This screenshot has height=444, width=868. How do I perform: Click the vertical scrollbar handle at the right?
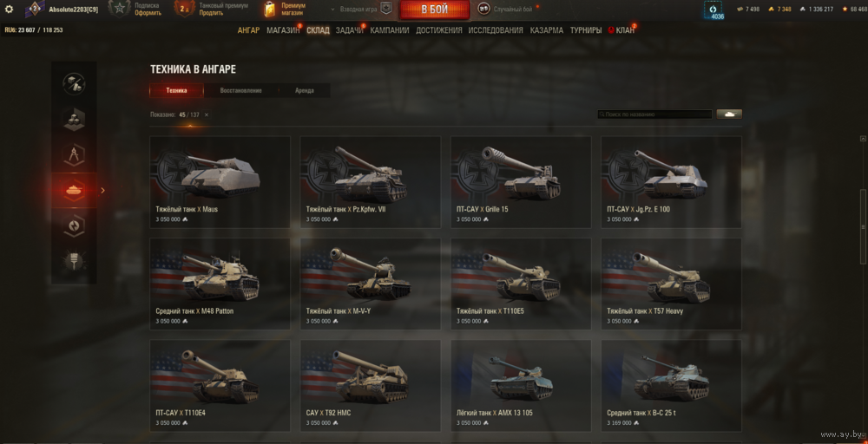point(862,226)
